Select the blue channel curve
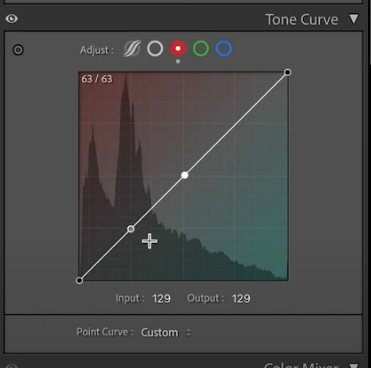The image size is (371, 368). pos(224,49)
